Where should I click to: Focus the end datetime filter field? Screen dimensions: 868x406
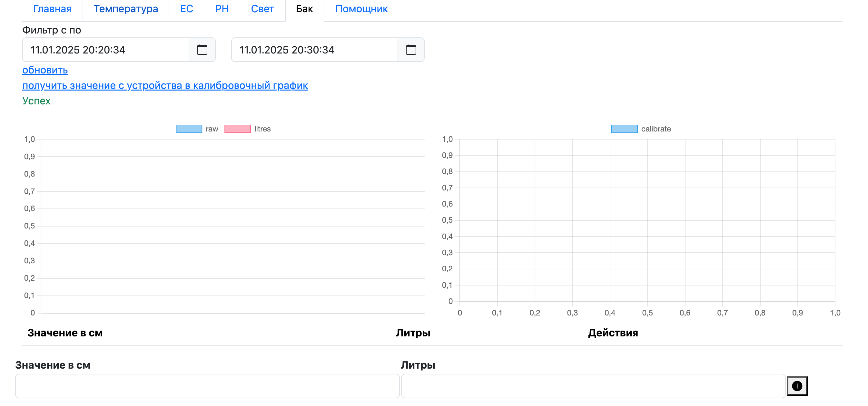pyautogui.click(x=314, y=50)
